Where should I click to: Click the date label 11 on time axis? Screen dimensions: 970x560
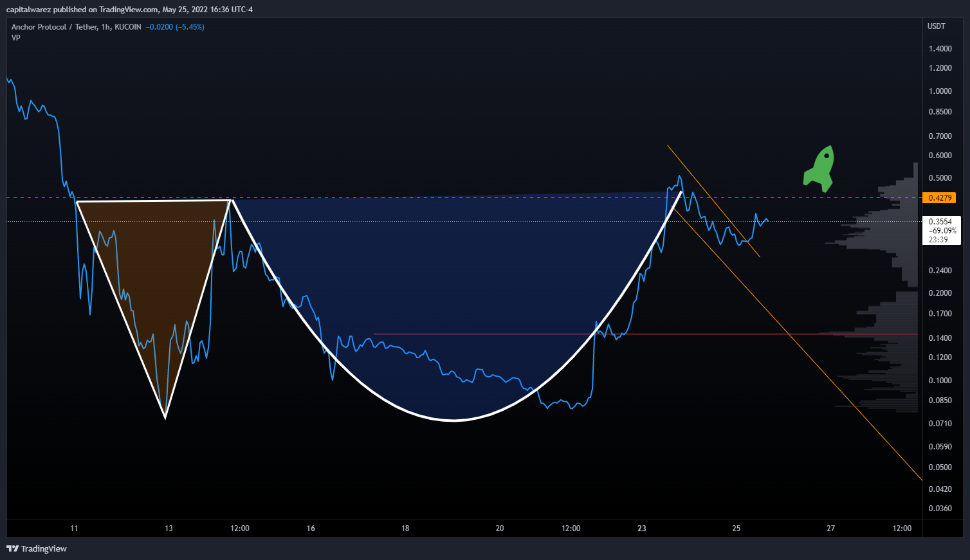click(x=74, y=528)
